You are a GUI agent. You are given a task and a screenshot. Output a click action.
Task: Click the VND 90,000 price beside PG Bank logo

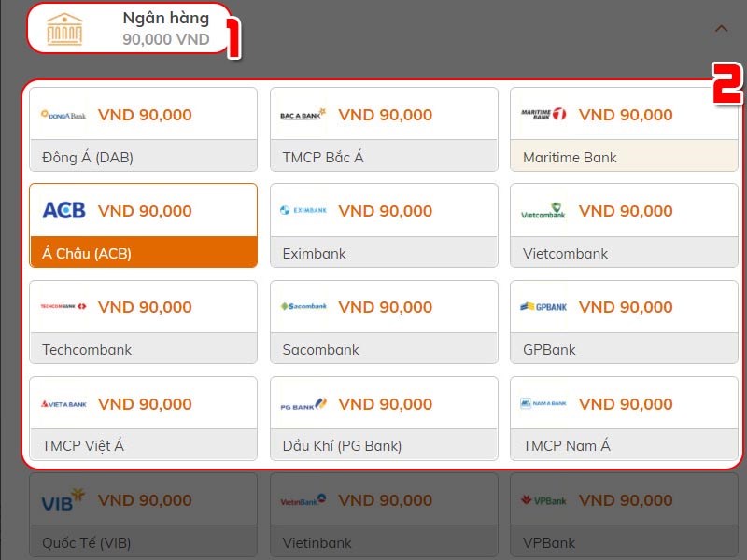[386, 404]
